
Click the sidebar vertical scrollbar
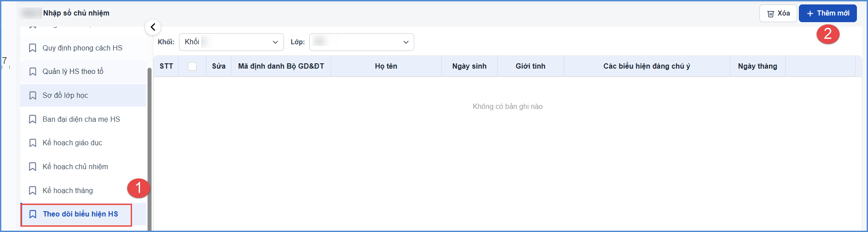tap(149, 148)
